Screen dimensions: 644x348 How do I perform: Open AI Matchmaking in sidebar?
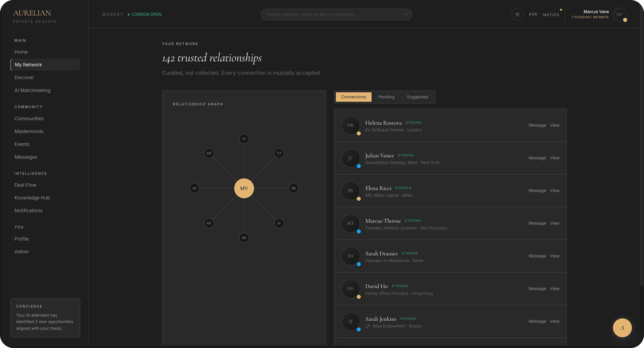point(32,90)
